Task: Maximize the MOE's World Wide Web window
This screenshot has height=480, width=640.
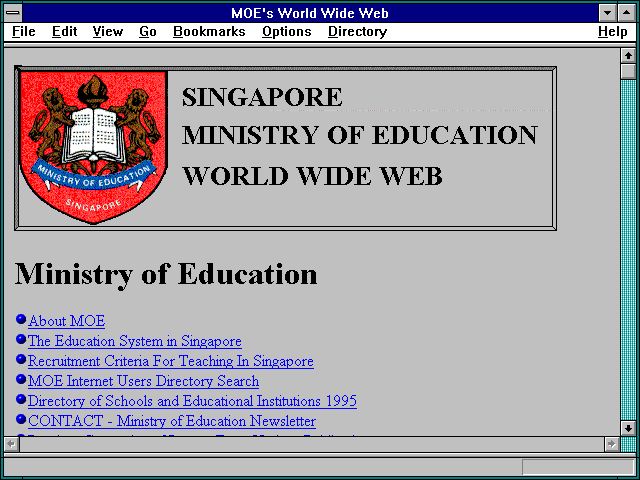Action: (627, 13)
